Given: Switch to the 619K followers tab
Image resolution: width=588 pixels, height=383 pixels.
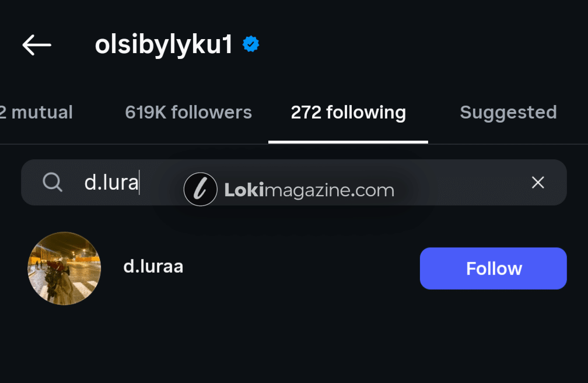Looking at the screenshot, I should [x=188, y=112].
